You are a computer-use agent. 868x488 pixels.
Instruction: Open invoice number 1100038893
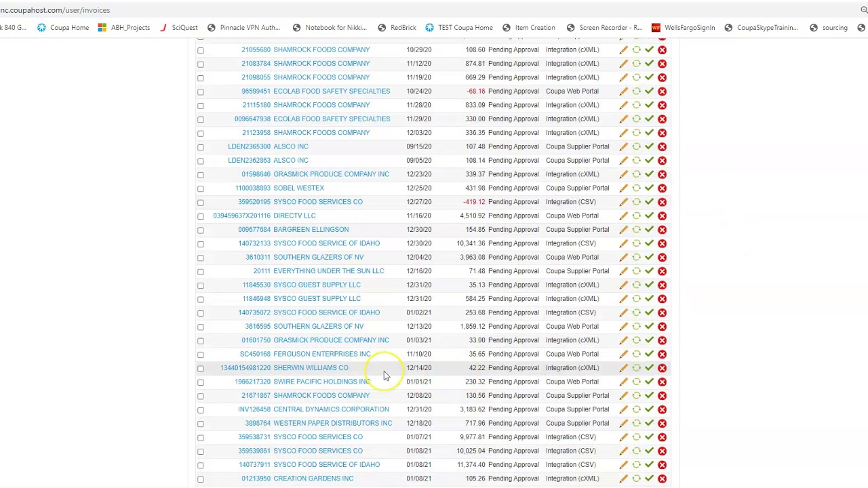pos(253,188)
